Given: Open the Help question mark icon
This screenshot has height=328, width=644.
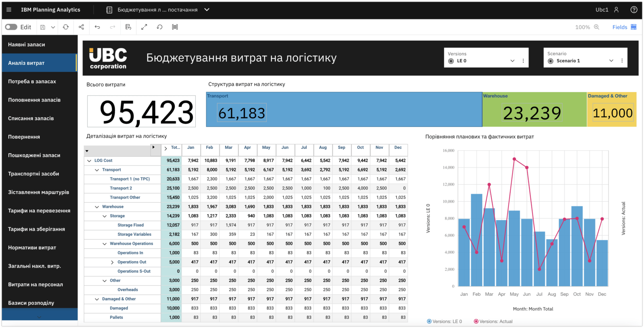Looking at the screenshot, I should pyautogui.click(x=634, y=10).
